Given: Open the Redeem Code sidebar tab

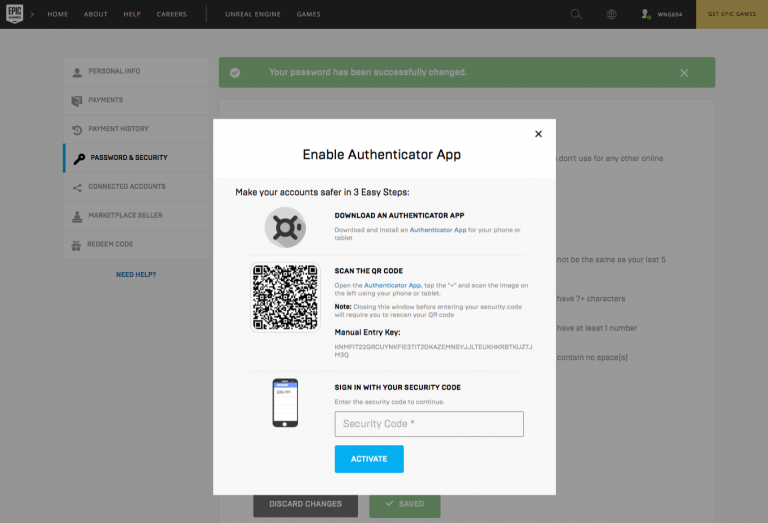Looking at the screenshot, I should pos(137,244).
